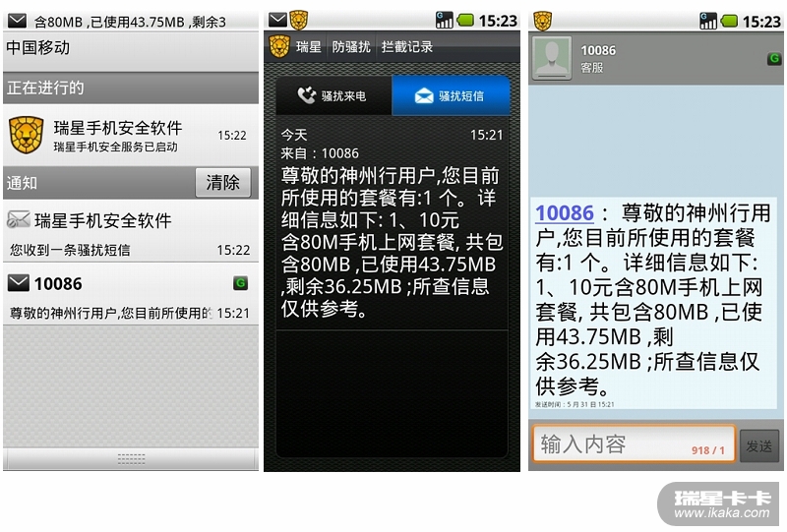
Task: Tap the Rising lion logo in app header
Action: (279, 46)
